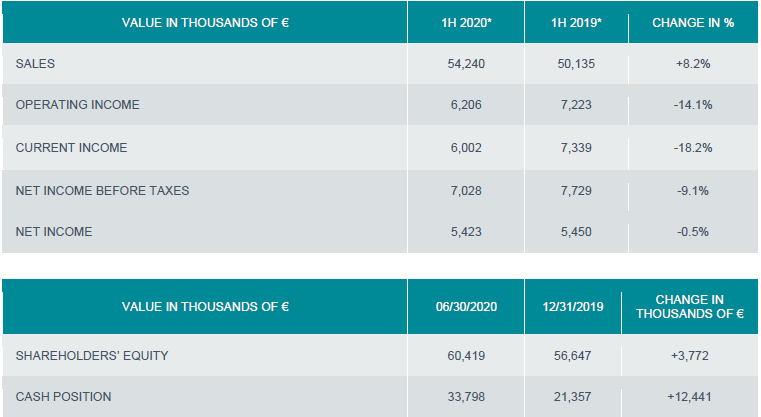
Task: Select the +3,772 equity change cell
Action: (692, 354)
